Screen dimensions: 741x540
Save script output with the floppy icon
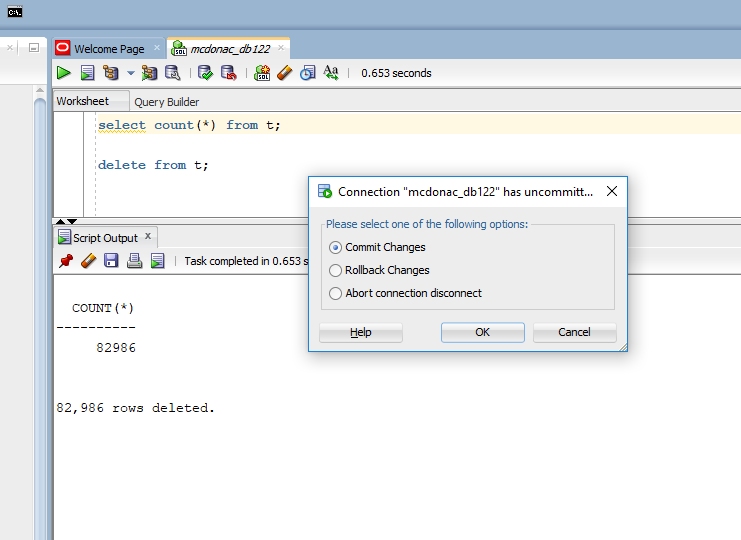(x=111, y=261)
